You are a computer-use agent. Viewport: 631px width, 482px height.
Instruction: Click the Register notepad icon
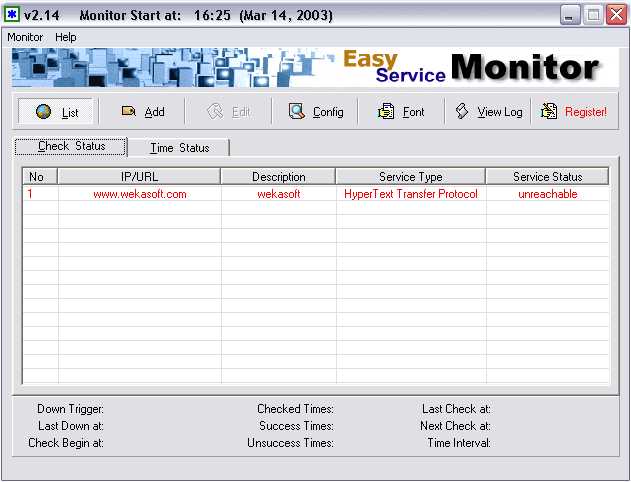pyautogui.click(x=549, y=111)
